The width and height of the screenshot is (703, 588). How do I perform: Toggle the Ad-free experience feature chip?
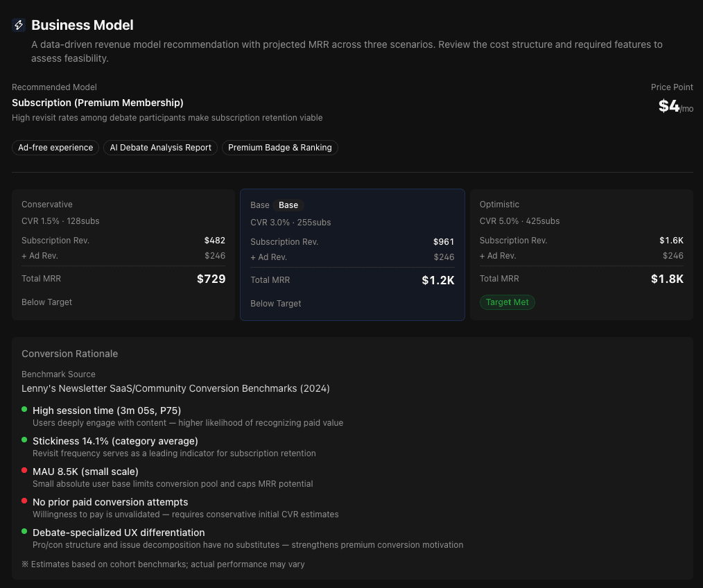pos(55,148)
